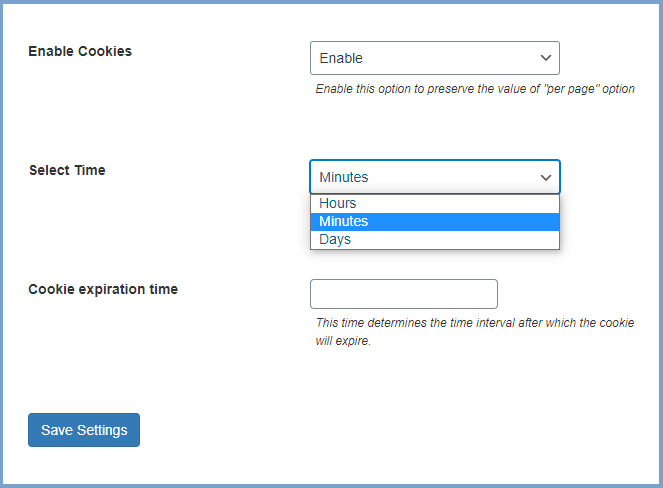Click the Enable Cookies label

[80, 51]
